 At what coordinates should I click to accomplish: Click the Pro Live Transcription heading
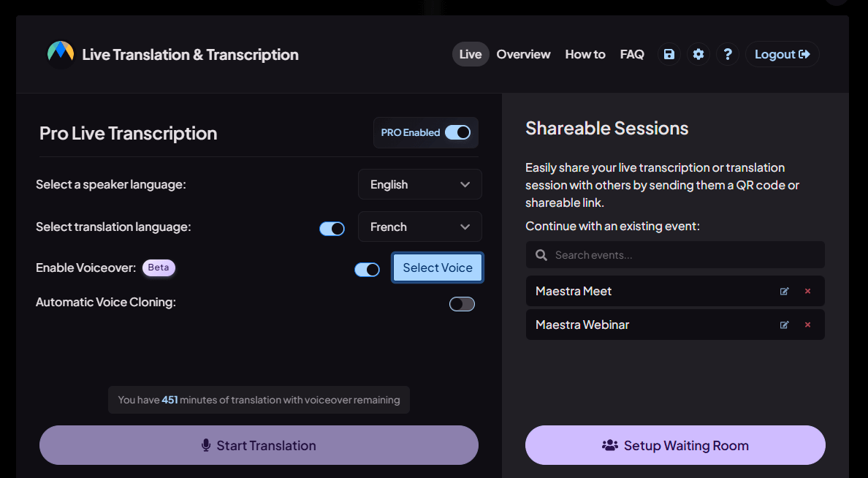pyautogui.click(x=129, y=134)
